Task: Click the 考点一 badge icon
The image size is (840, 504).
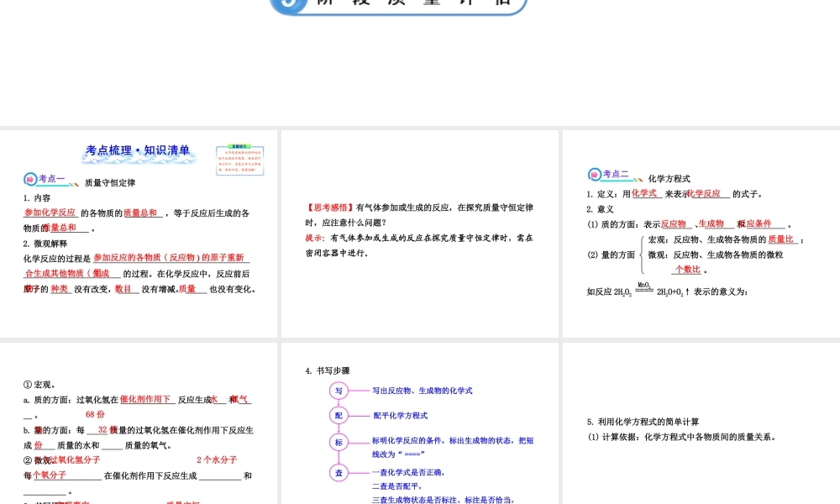Action: [x=30, y=179]
